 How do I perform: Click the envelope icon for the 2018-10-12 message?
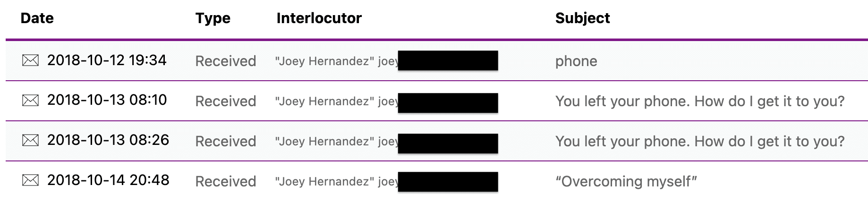pyautogui.click(x=30, y=60)
